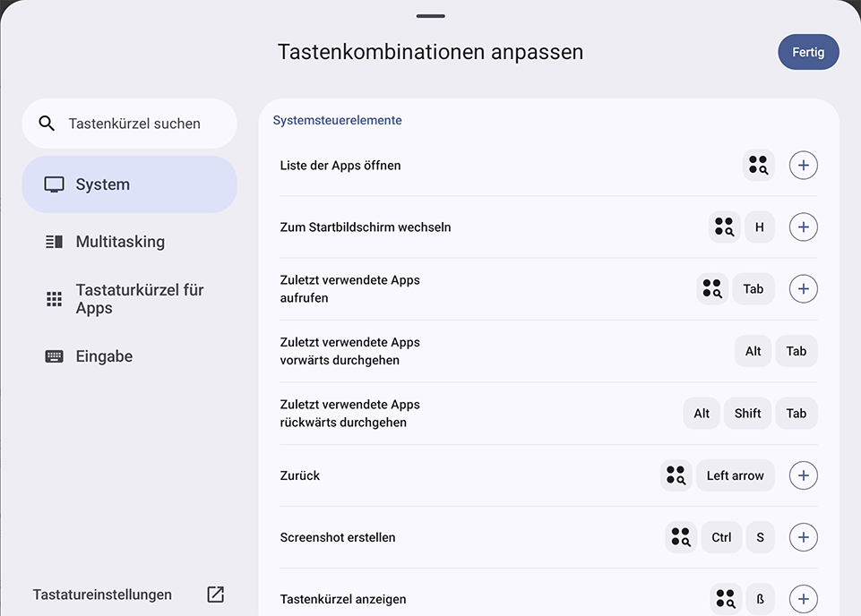This screenshot has height=616, width=861.
Task: Click the drag handle at the top
Action: [x=430, y=15]
